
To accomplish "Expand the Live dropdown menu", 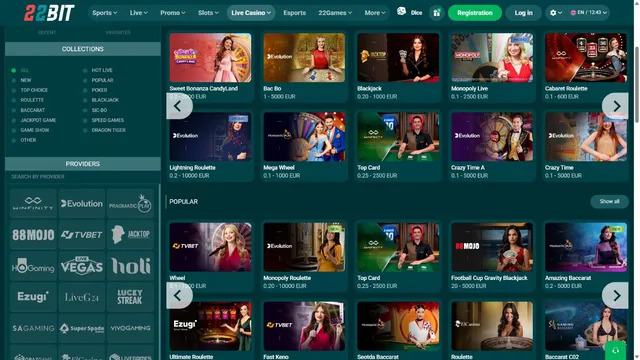I will [x=138, y=13].
